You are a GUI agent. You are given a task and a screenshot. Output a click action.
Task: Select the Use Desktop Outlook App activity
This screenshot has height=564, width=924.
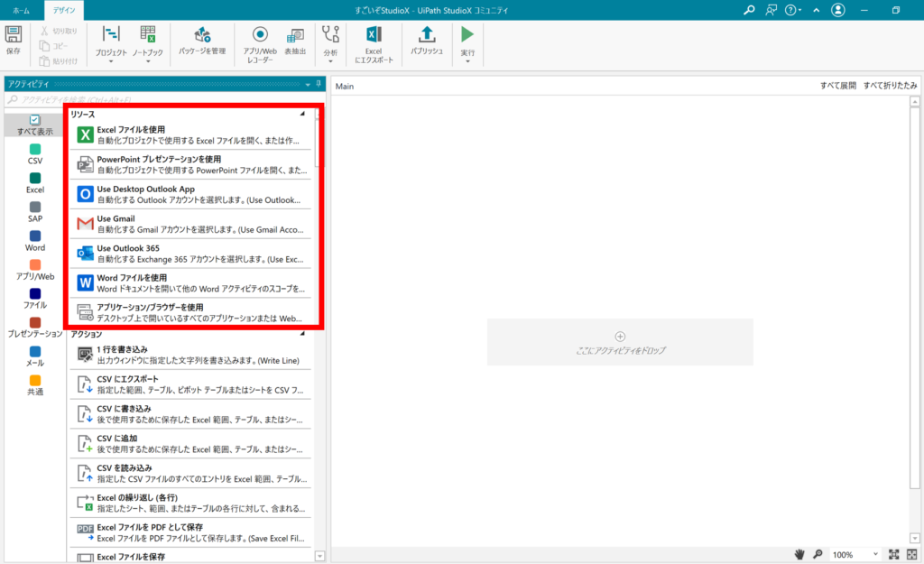[x=190, y=195]
